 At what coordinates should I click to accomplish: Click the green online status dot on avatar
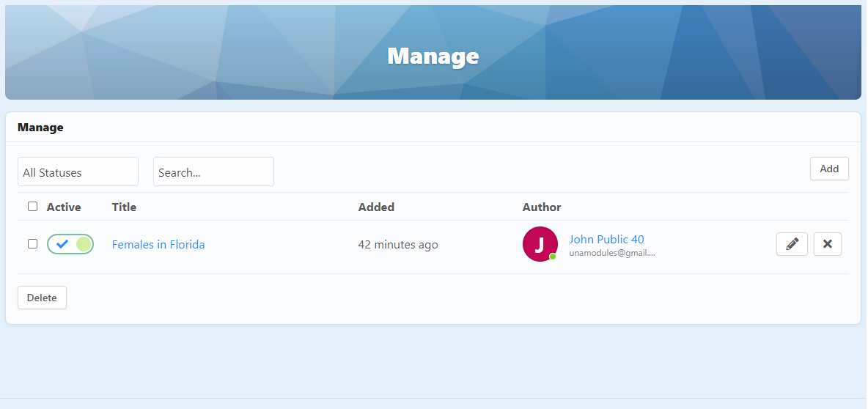pos(553,257)
